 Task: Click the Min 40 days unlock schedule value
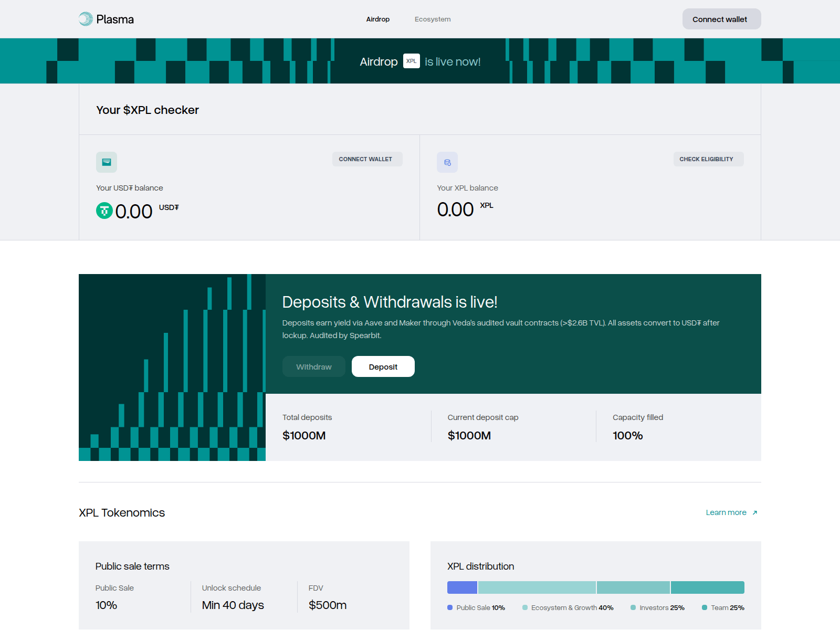point(233,605)
